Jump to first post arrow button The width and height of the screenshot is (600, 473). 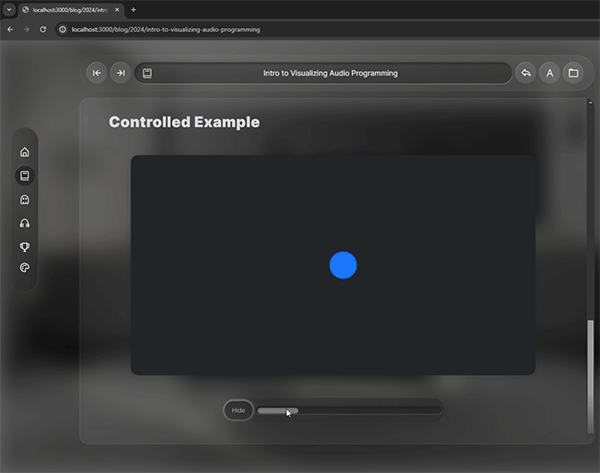coord(97,73)
